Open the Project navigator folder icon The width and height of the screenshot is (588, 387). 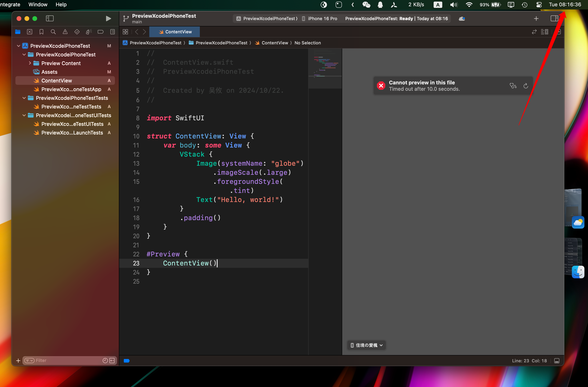18,32
